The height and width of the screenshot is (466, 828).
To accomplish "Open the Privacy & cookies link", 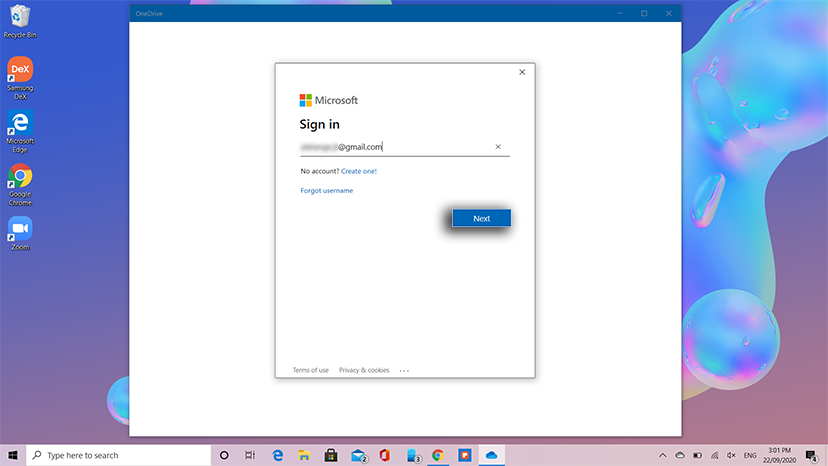I will coord(364,370).
